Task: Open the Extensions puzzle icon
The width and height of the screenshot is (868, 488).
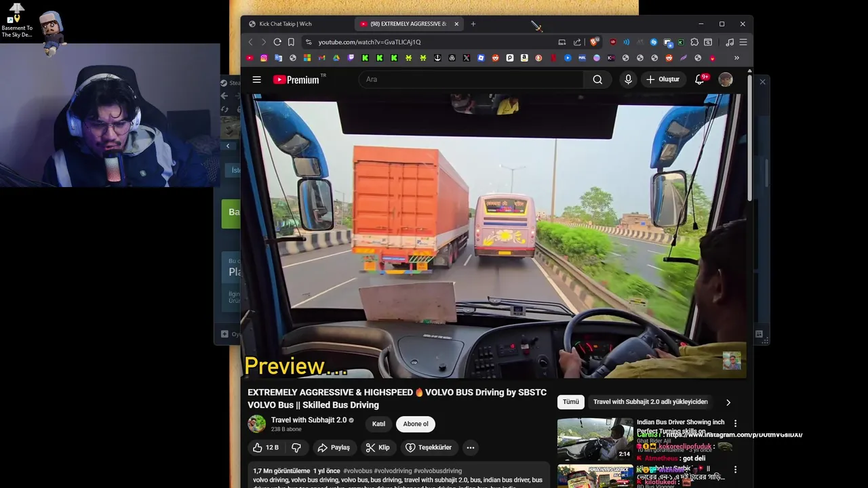Action: 694,42
